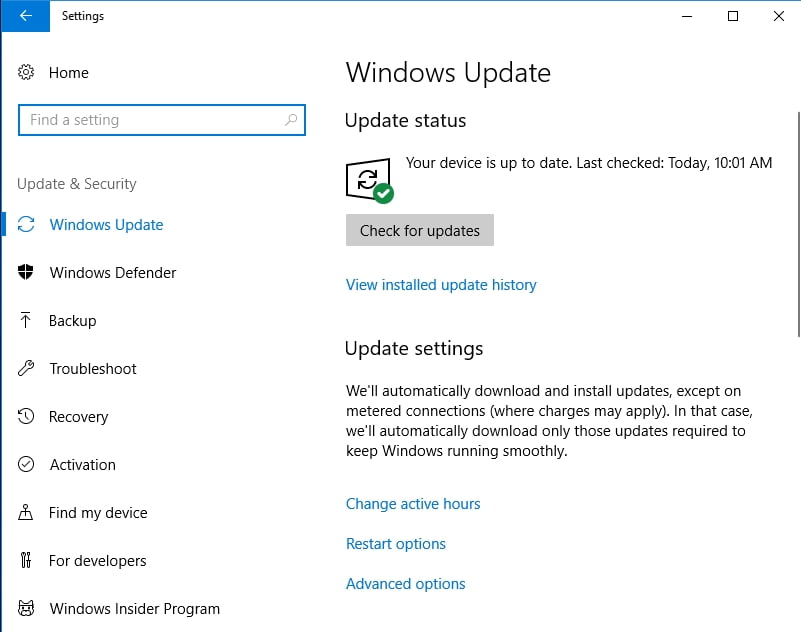Viewport: 801px width, 632px height.
Task: Click the update status icon with green check
Action: click(370, 180)
